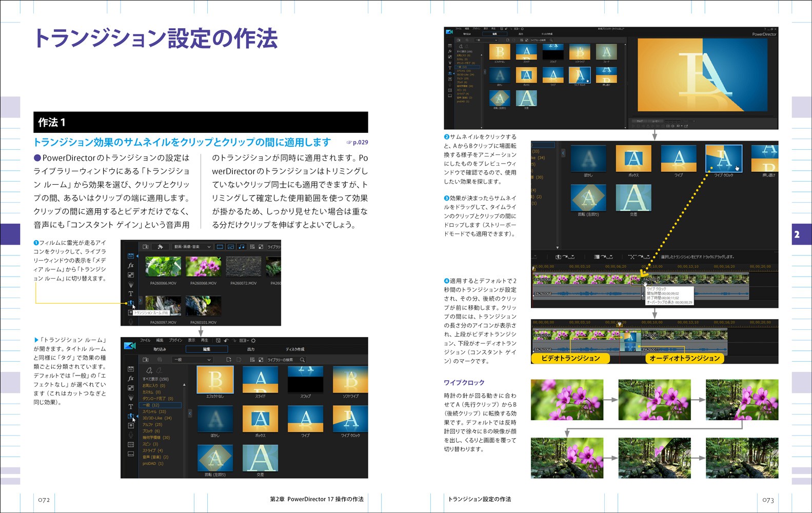Click save project icon in Transition Room screenshot
Image resolution: width=812 pixels, height=513 pixels.
218,341
